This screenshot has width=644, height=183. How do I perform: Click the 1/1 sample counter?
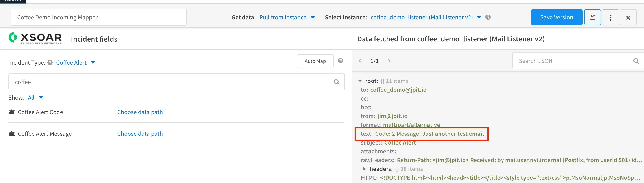click(x=374, y=61)
